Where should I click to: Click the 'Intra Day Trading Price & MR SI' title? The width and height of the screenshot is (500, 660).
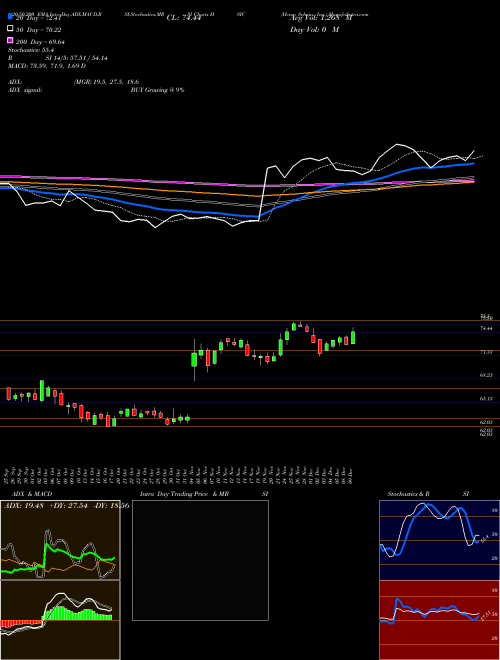[204, 494]
